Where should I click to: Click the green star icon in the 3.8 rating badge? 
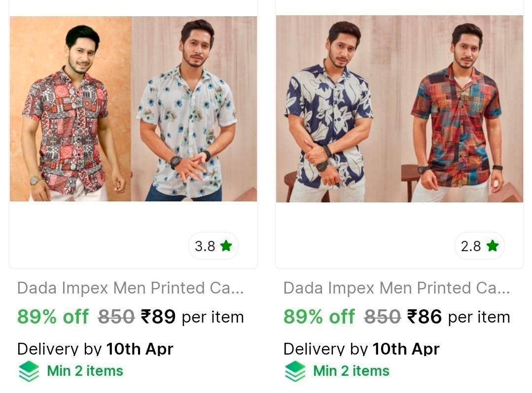226,245
